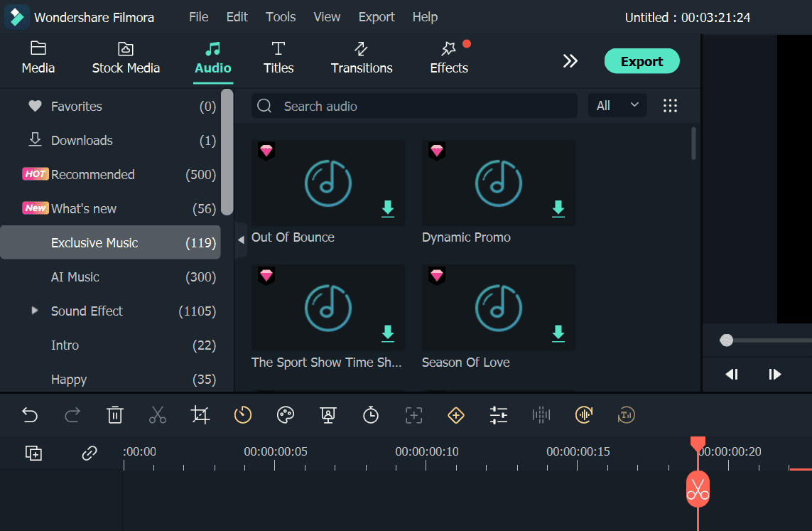Open the Crop tool

(x=200, y=415)
